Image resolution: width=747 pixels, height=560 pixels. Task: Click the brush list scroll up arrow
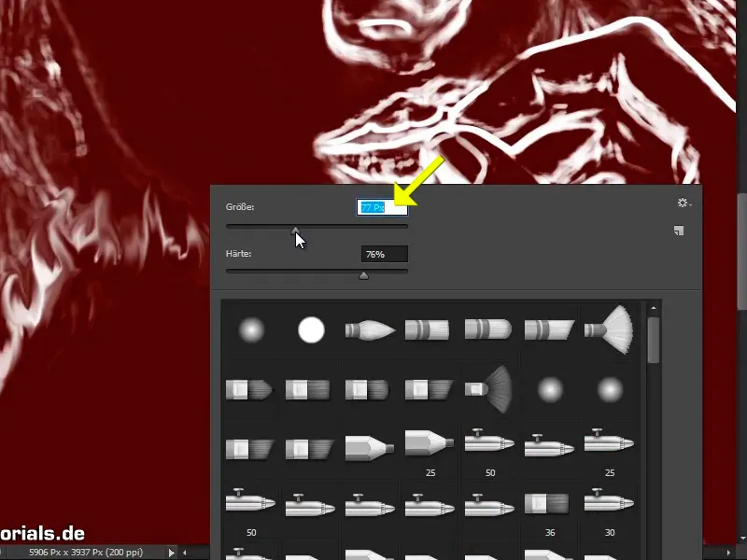click(653, 309)
